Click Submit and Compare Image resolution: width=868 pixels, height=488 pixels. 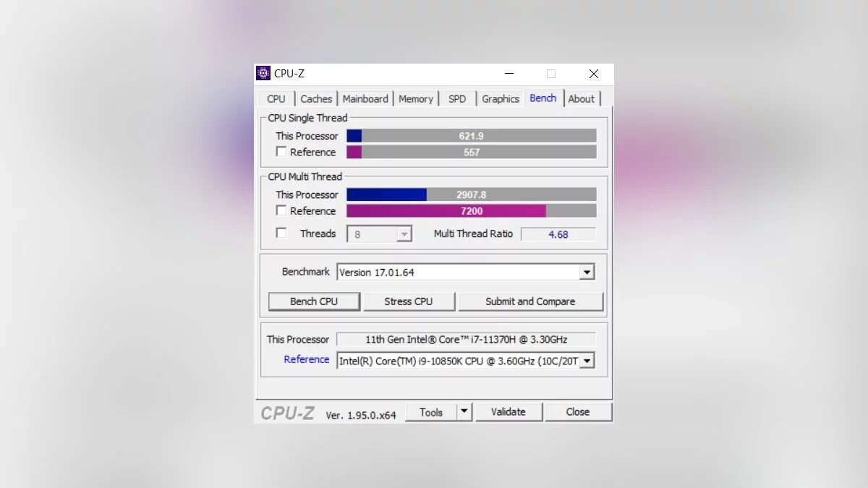coord(530,301)
